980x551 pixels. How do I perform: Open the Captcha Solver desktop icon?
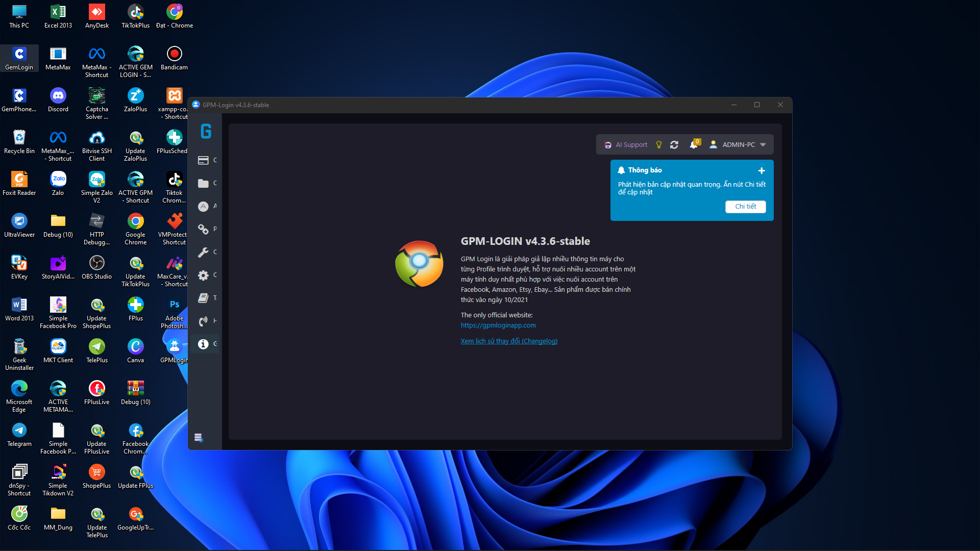tap(97, 104)
